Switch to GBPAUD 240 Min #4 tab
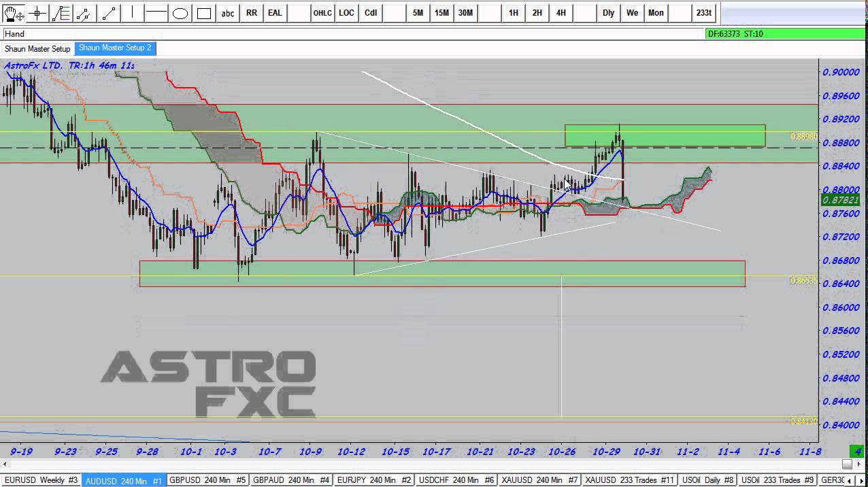The width and height of the screenshot is (868, 487). point(291,480)
